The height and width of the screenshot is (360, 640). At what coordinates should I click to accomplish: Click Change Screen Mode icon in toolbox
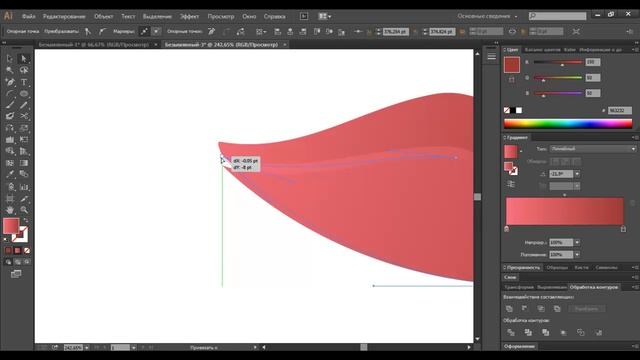tap(16, 274)
